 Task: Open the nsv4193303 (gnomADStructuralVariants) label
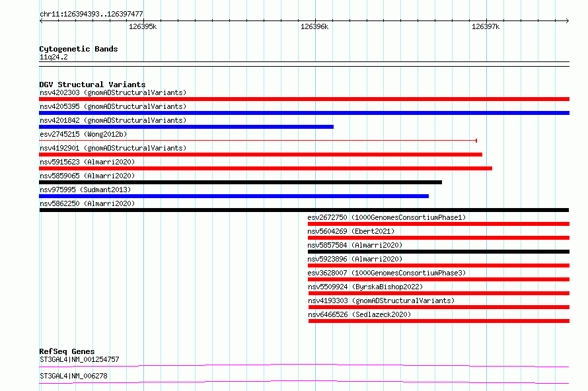point(381,301)
